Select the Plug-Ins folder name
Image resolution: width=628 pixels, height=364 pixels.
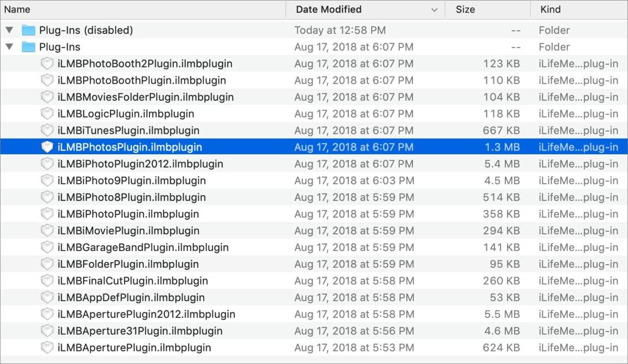tap(60, 47)
